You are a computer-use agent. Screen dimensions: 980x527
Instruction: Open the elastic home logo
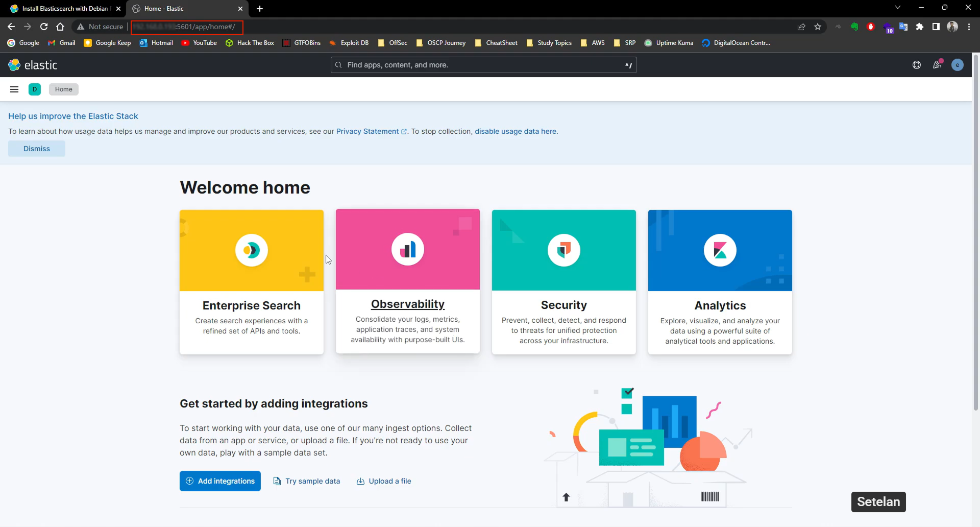click(x=33, y=65)
